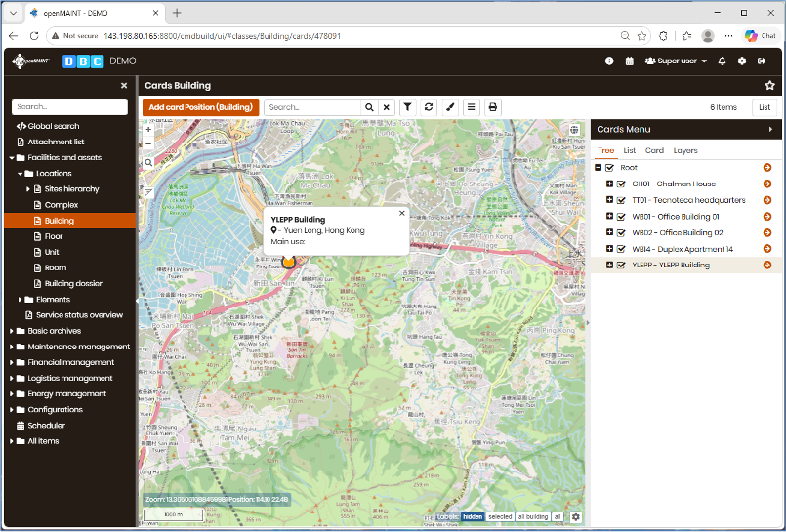Go to TT01 Tecnoteca headquarters arrow
The height and width of the screenshot is (532, 786).
[766, 200]
